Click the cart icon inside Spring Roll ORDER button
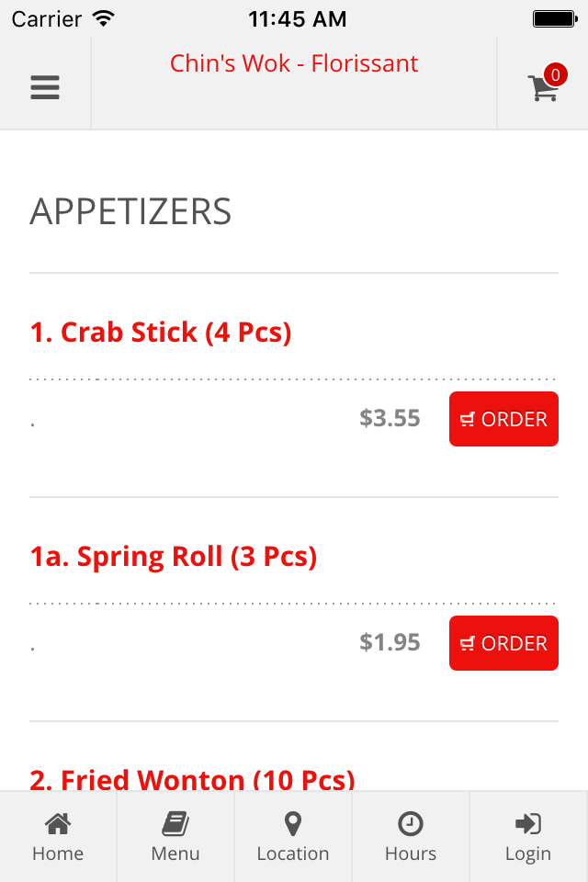 point(468,643)
